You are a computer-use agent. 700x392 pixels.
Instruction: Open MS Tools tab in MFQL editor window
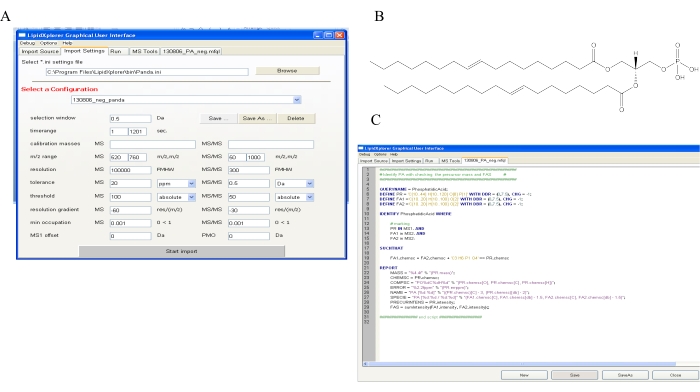[x=450, y=161]
